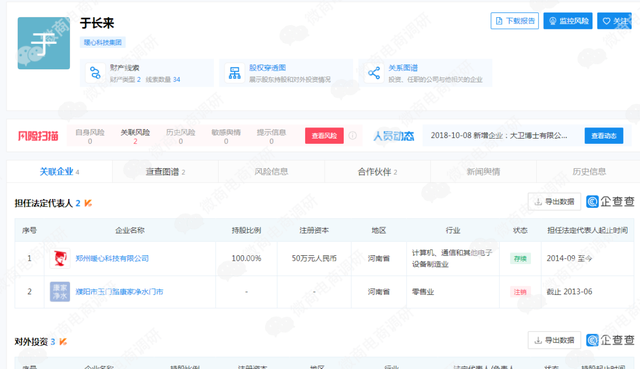Click the 于 profile avatar image
640x369 pixels.
[x=44, y=43]
